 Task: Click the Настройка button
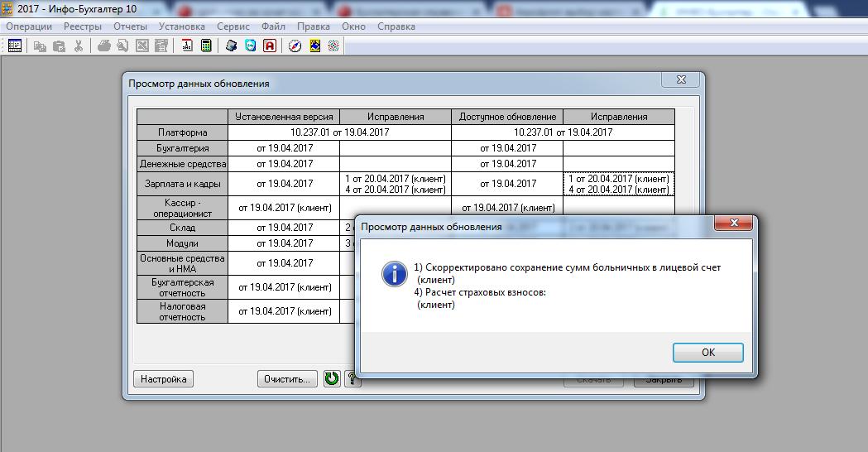163,379
